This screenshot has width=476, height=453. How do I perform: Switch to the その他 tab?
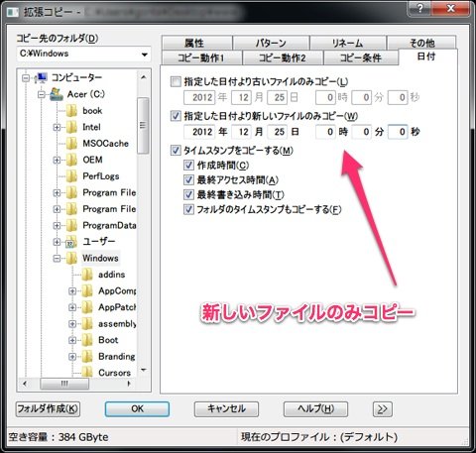click(x=422, y=43)
